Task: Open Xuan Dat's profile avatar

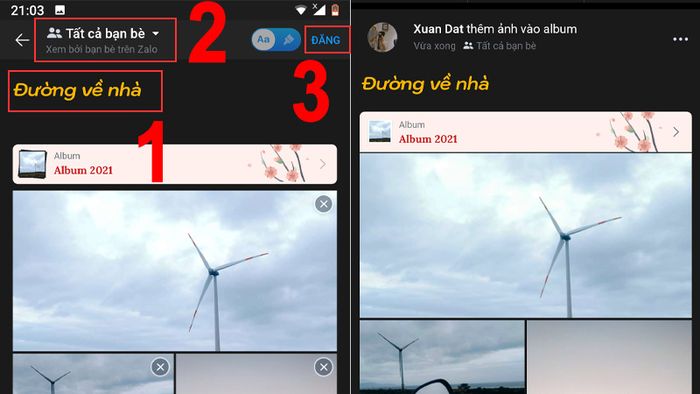Action: click(x=383, y=37)
